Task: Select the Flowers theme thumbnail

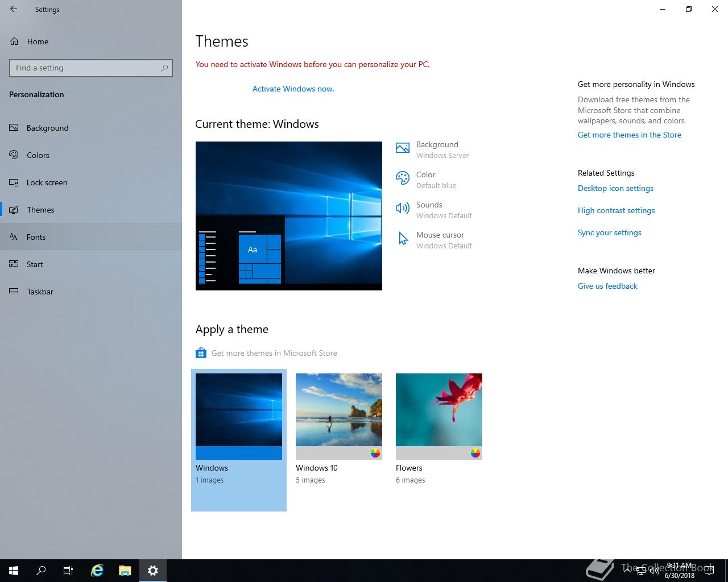Action: (x=439, y=417)
